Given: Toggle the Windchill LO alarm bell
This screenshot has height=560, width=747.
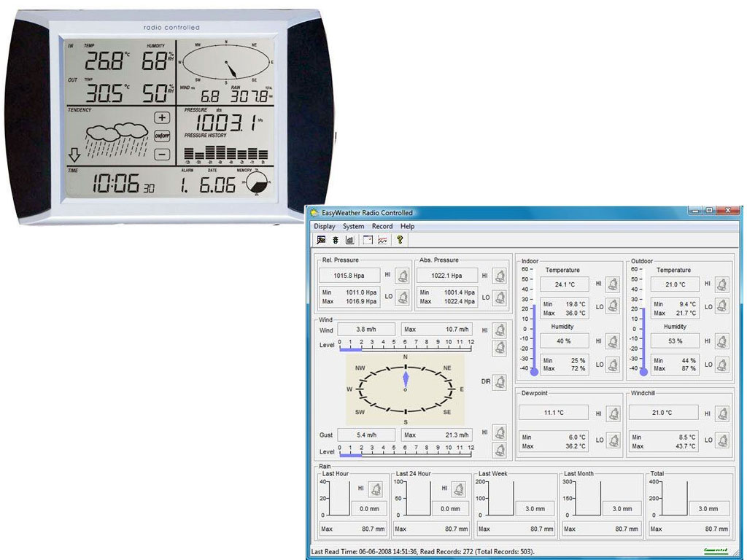Looking at the screenshot, I should pos(722,440).
